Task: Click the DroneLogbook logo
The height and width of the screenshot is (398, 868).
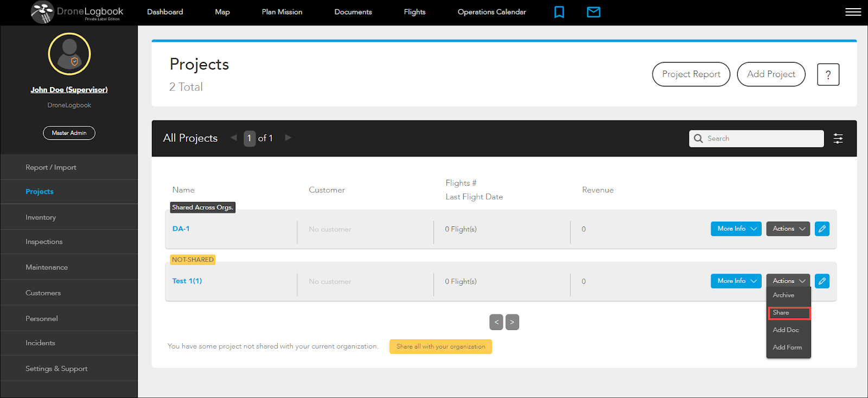Action: point(76,12)
